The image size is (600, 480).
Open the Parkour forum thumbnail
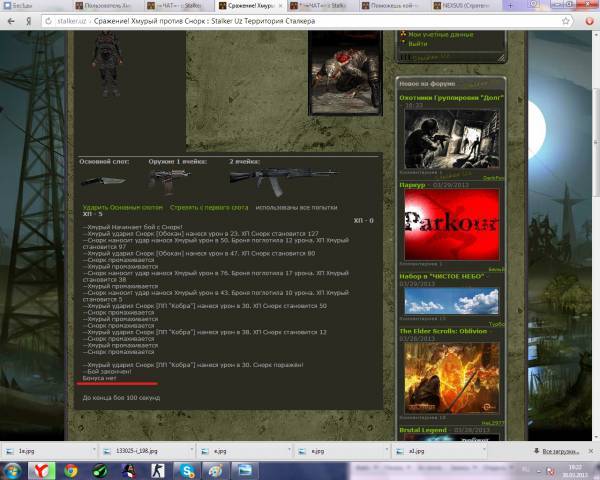click(444, 225)
